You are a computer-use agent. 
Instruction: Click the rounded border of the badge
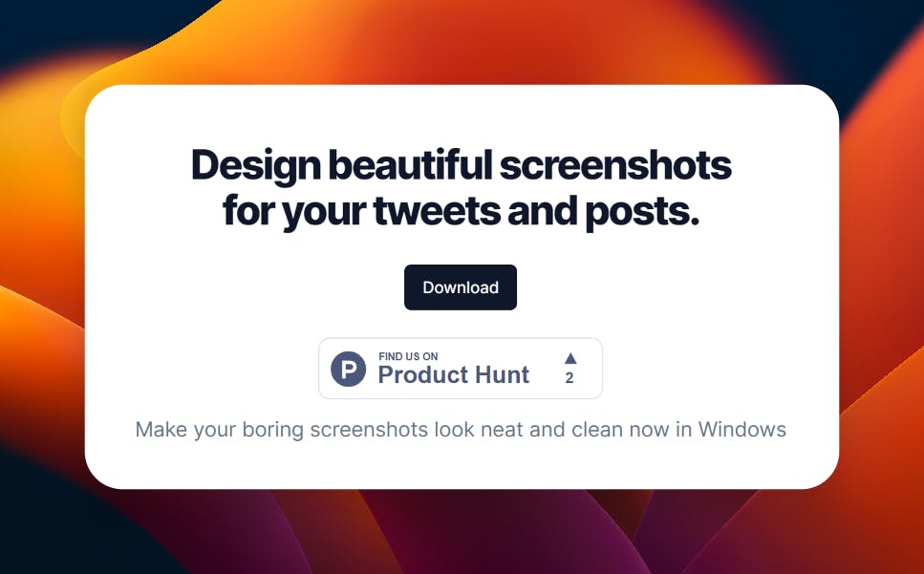tap(321, 368)
